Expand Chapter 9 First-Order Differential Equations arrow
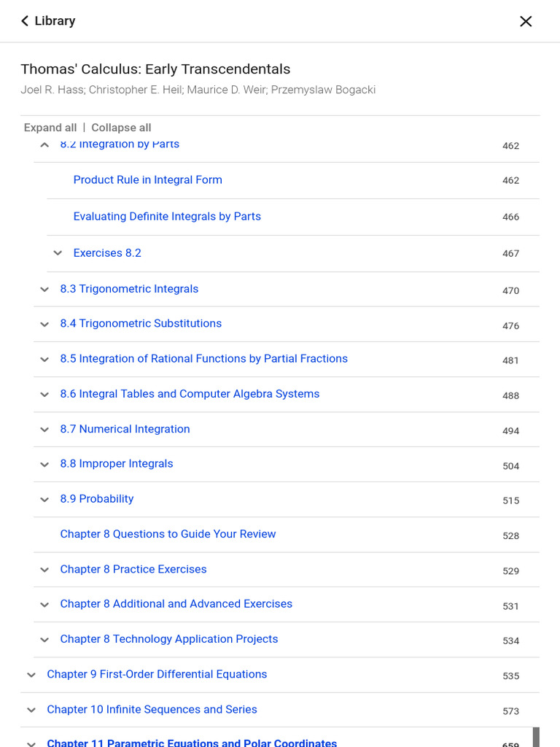560x747 pixels. [31, 675]
